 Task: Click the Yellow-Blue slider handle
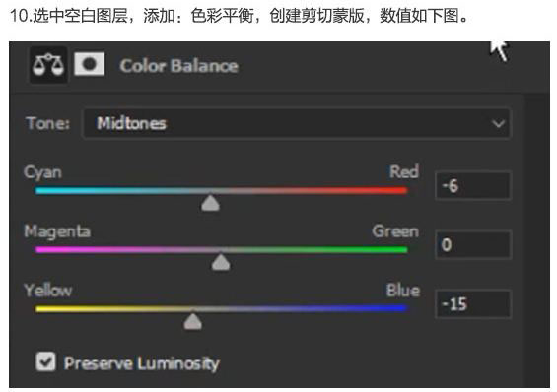(x=193, y=321)
